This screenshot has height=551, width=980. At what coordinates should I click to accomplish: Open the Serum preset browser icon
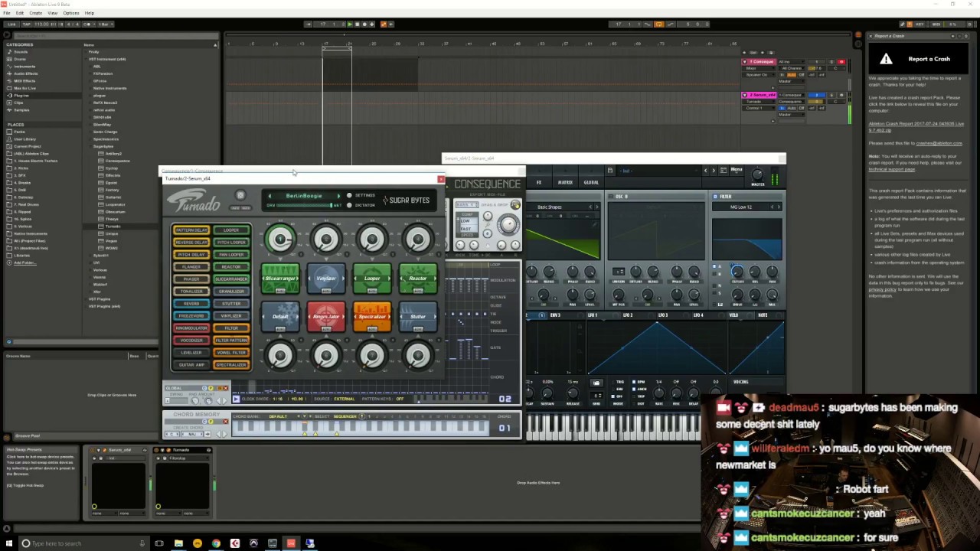tap(724, 170)
